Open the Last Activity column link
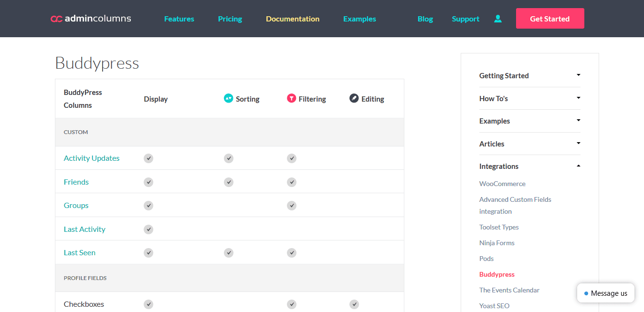The width and height of the screenshot is (644, 312). tap(84, 229)
